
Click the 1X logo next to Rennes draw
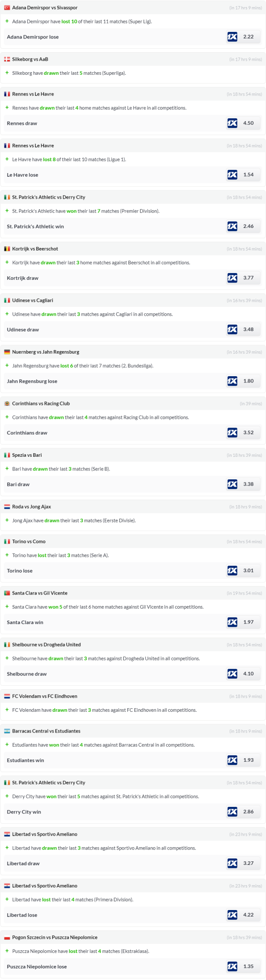click(232, 123)
